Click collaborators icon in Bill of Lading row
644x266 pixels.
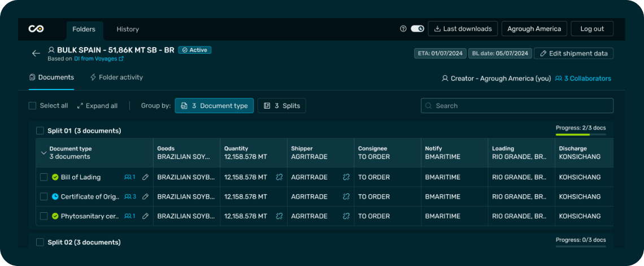click(129, 177)
